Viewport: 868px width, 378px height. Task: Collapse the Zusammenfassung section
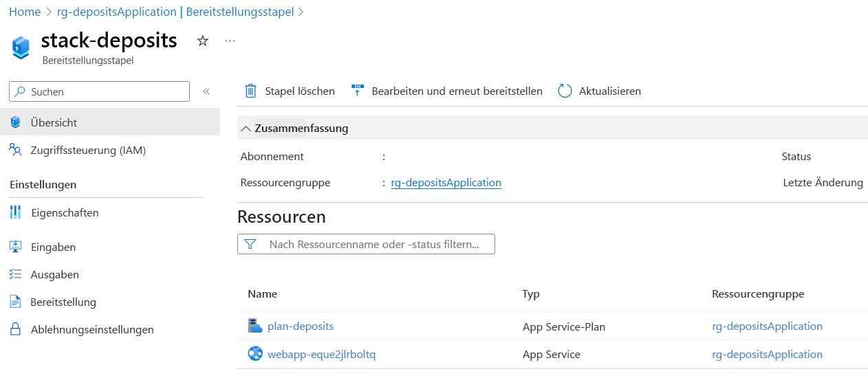246,129
